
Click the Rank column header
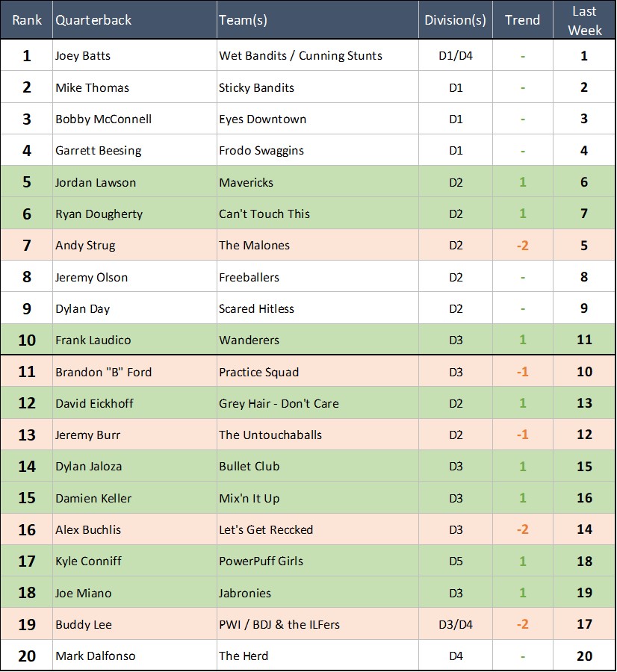(x=27, y=20)
